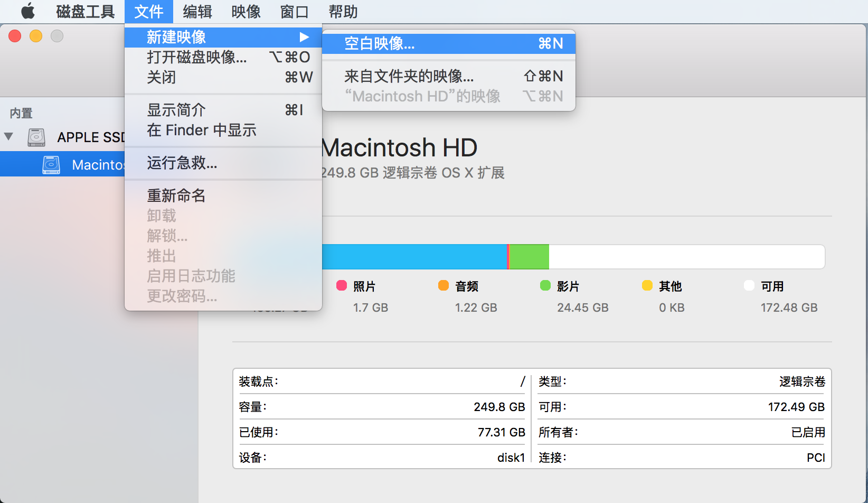Click the 内置 sidebar section header
This screenshot has height=503, width=868.
click(21, 113)
